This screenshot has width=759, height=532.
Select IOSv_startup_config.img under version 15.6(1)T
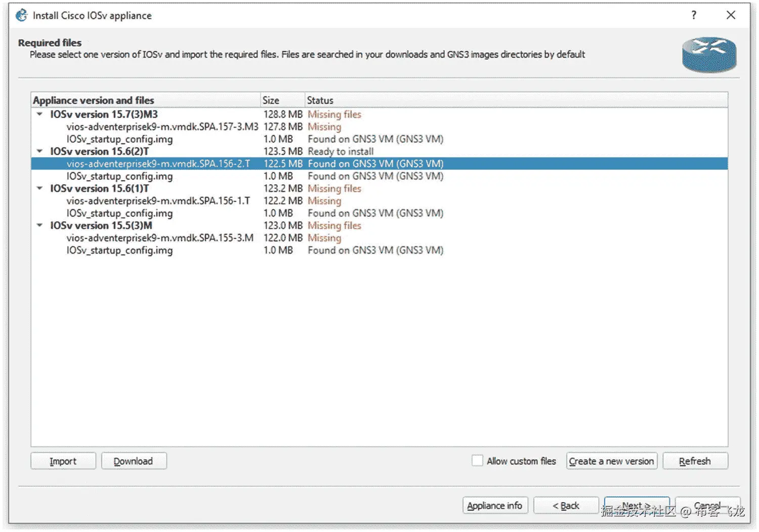(x=379, y=213)
